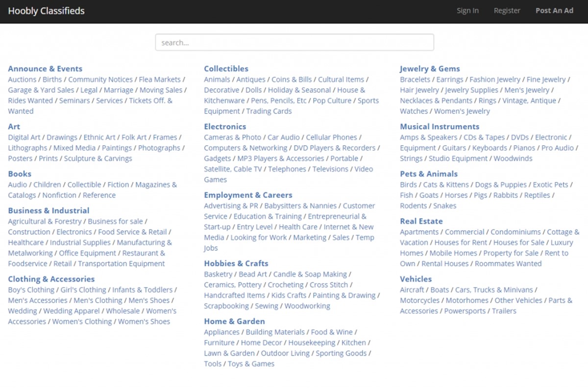Click the search input field
This screenshot has height=388, width=588.
(294, 43)
